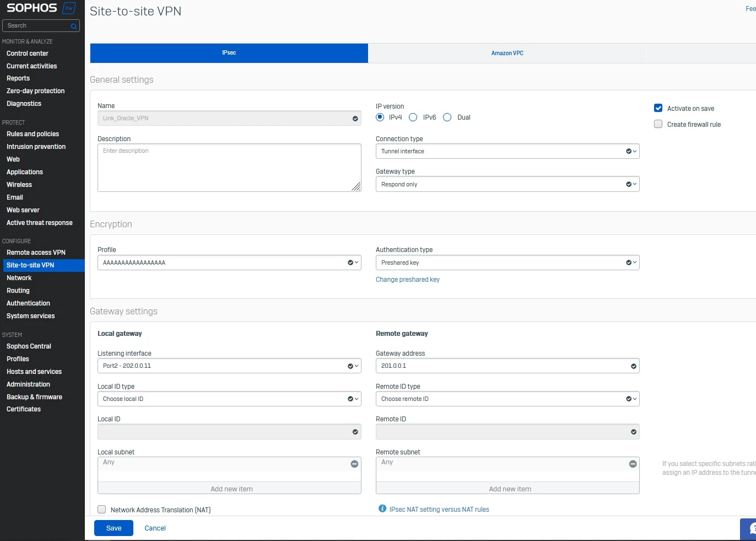Open the chat help bubble icon
This screenshot has height=541, width=756.
point(750,528)
